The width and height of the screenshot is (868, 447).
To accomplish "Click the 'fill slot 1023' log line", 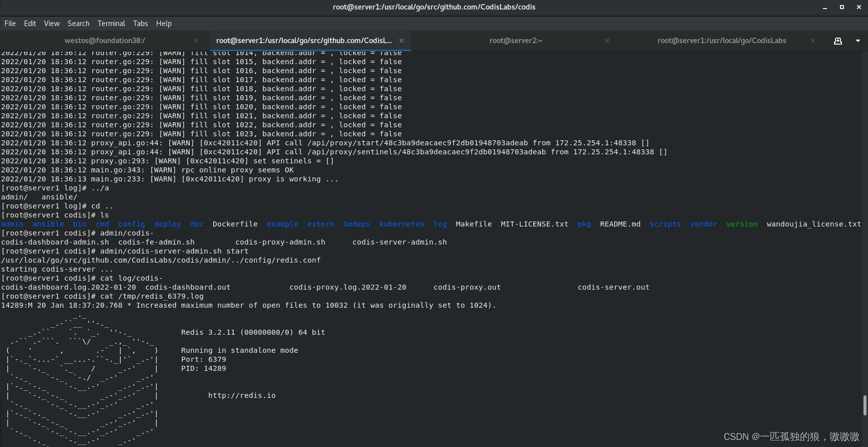I will pos(201,134).
